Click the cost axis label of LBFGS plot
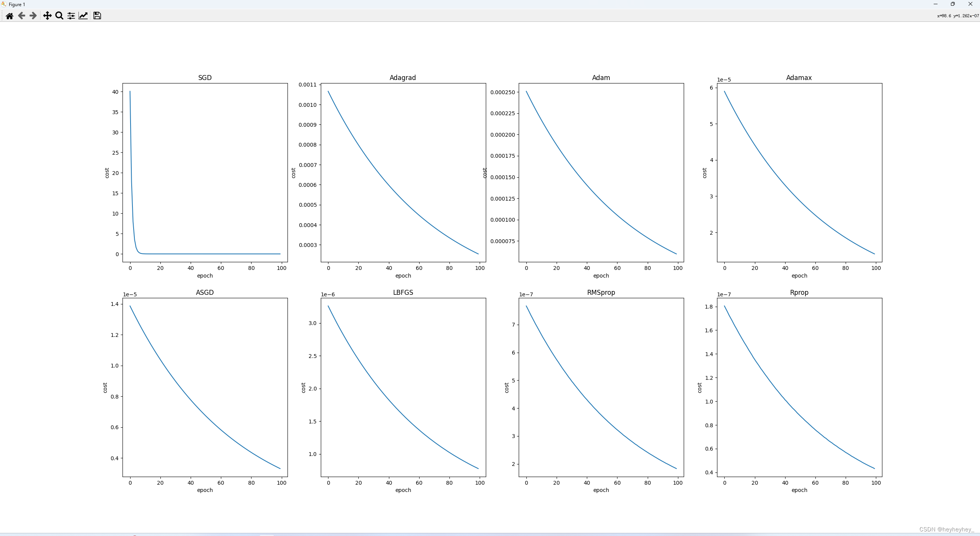The width and height of the screenshot is (980, 536). [303, 388]
